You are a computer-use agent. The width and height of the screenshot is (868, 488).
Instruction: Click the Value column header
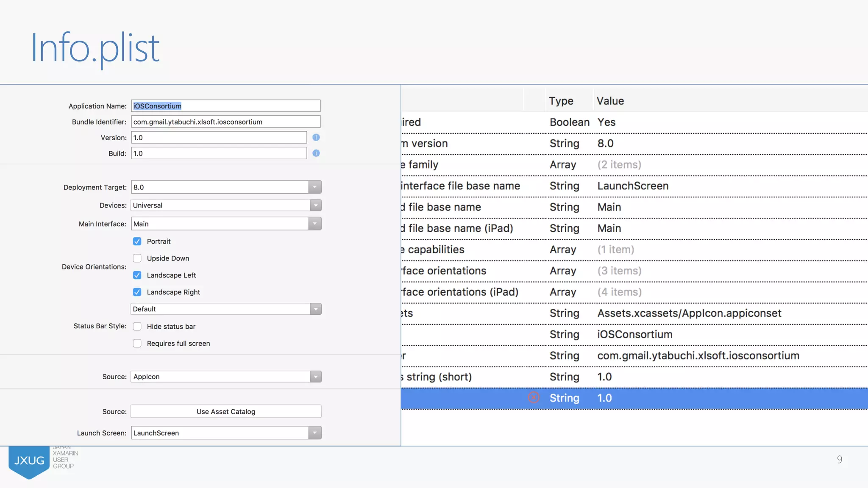[x=610, y=101]
